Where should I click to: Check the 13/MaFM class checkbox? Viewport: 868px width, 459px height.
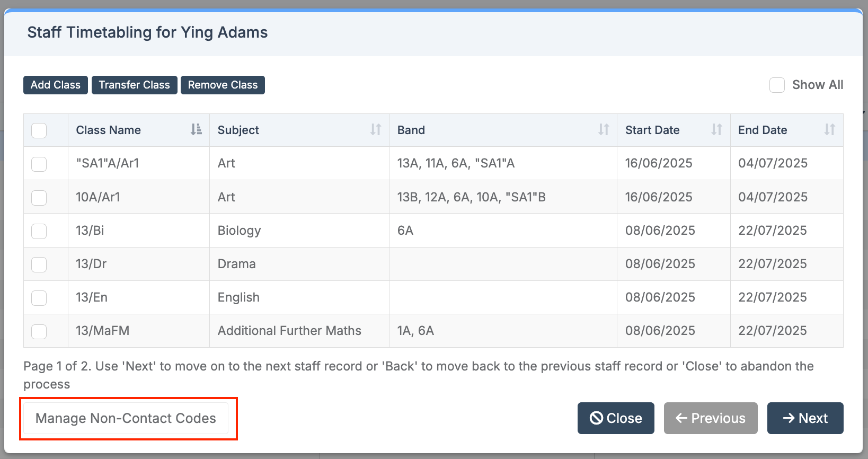[39, 331]
